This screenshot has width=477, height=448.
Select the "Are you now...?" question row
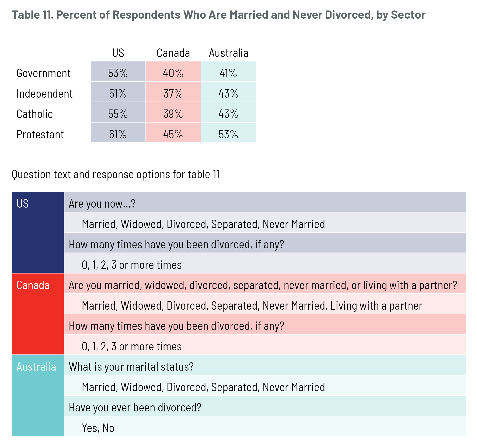pyautogui.click(x=265, y=204)
